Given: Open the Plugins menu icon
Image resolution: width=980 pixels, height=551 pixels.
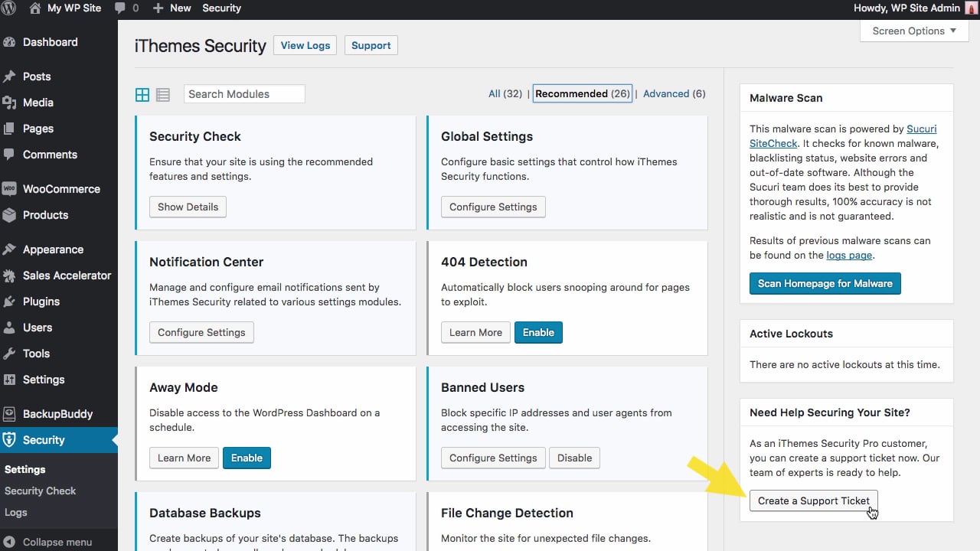Looking at the screenshot, I should tap(10, 302).
